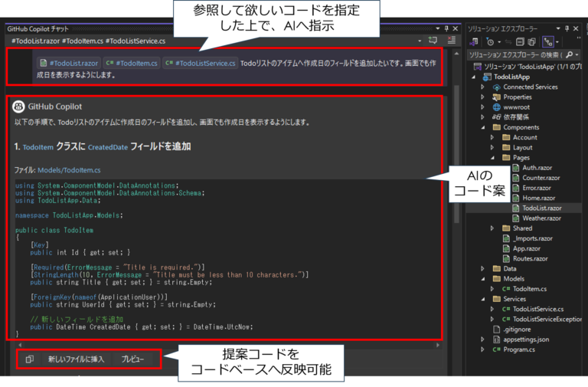
Task: Click Sync with Active Document icon
Action: (508, 41)
